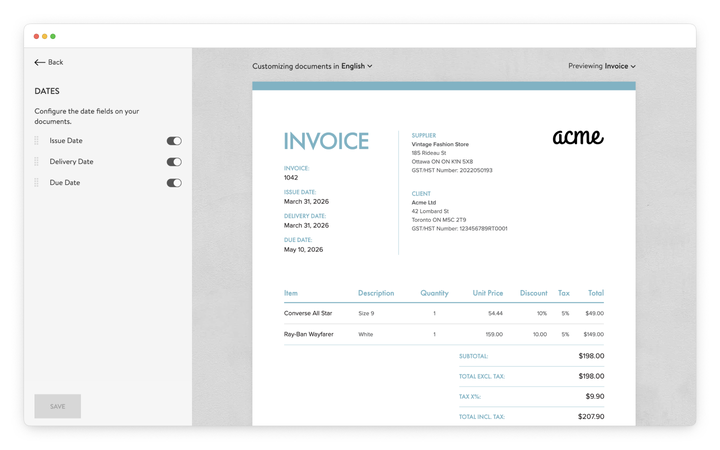Click the blue header color band

[x=443, y=86]
